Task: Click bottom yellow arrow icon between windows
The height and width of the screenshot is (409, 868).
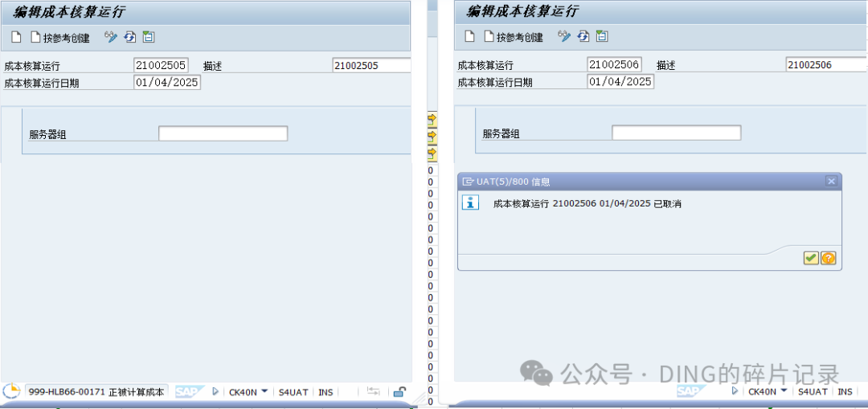Action: point(432,152)
